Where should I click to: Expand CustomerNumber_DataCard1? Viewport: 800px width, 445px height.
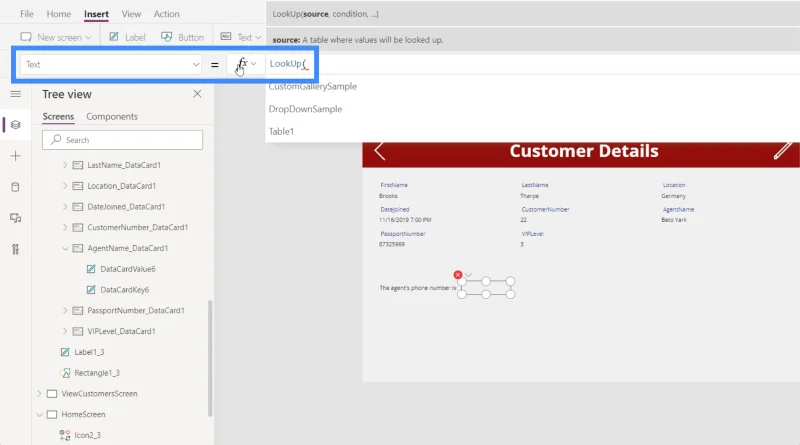pos(65,227)
